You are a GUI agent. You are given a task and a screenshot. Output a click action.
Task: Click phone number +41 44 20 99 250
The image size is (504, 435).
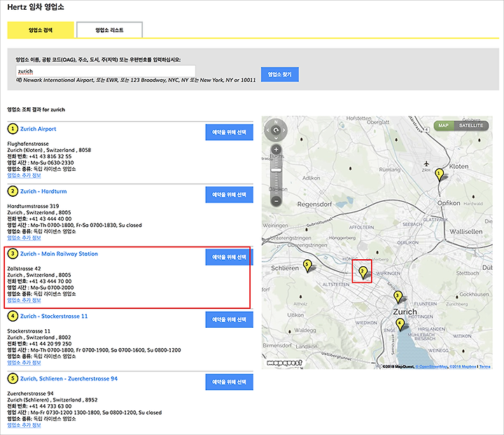(x=50, y=344)
